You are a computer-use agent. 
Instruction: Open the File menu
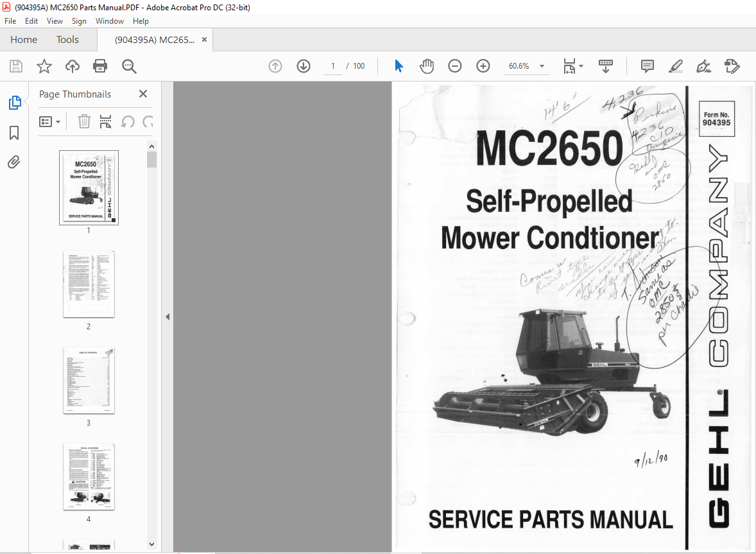tap(10, 21)
